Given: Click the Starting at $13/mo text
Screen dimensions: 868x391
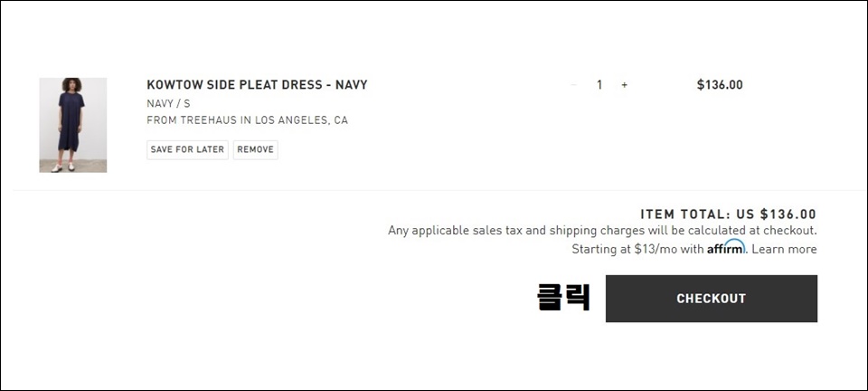Looking at the screenshot, I should (637, 249).
